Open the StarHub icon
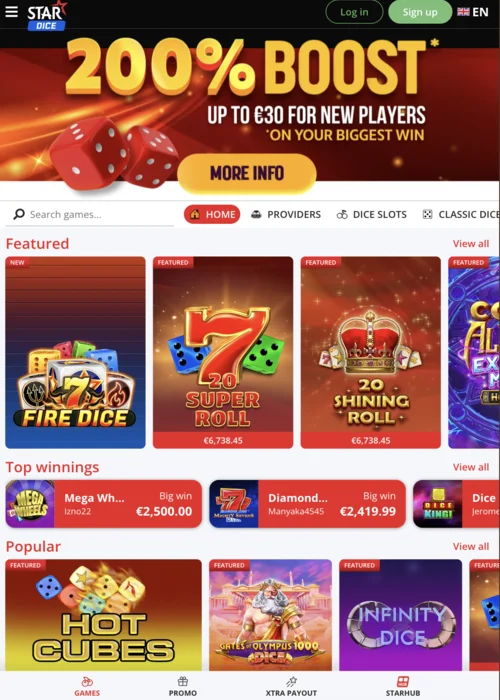This screenshot has height=700, width=500. pyautogui.click(x=403, y=682)
